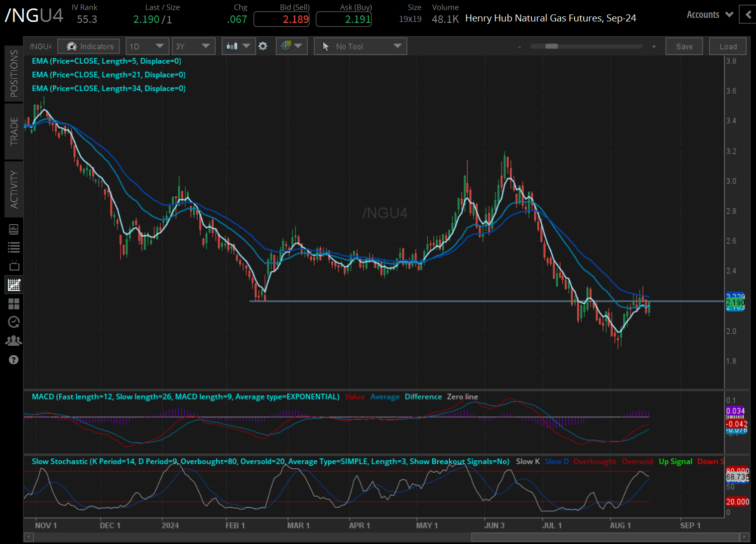Click the Save chart button
The image size is (756, 544).
(x=684, y=46)
